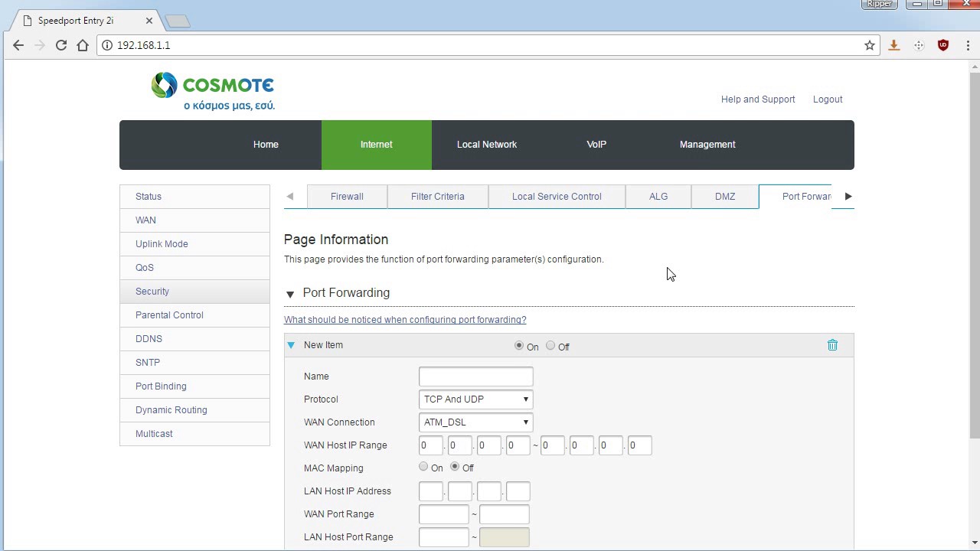Click the COSMOTE logo
Viewport: 980px width, 551px height.
click(x=213, y=92)
